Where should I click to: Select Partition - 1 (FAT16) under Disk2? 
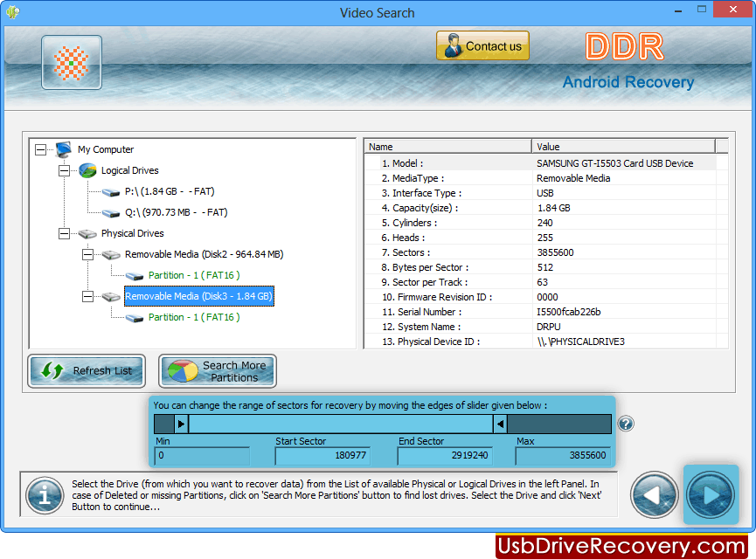click(x=194, y=275)
